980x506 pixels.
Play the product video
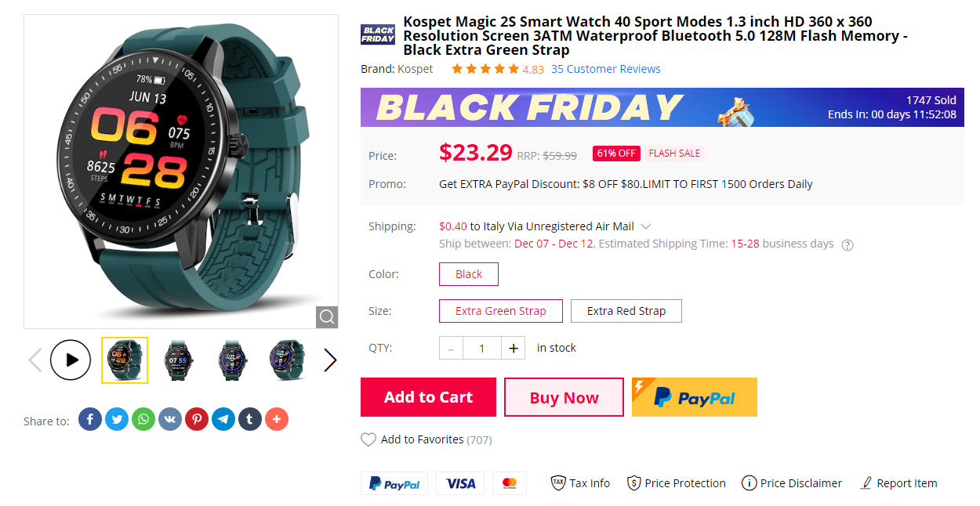pyautogui.click(x=71, y=360)
